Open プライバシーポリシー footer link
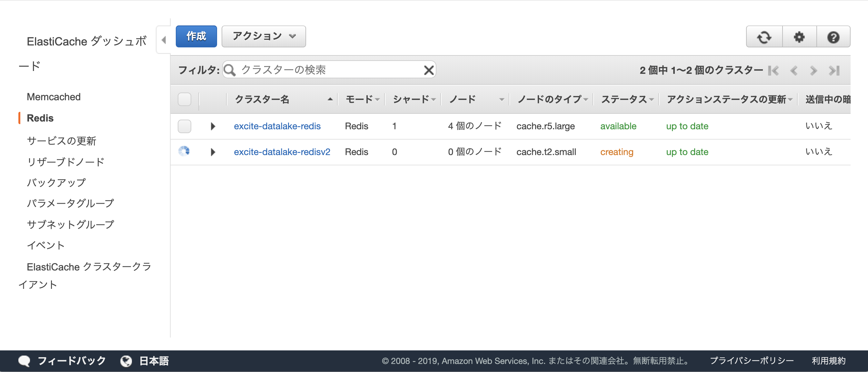This screenshot has height=372, width=868. tap(752, 361)
